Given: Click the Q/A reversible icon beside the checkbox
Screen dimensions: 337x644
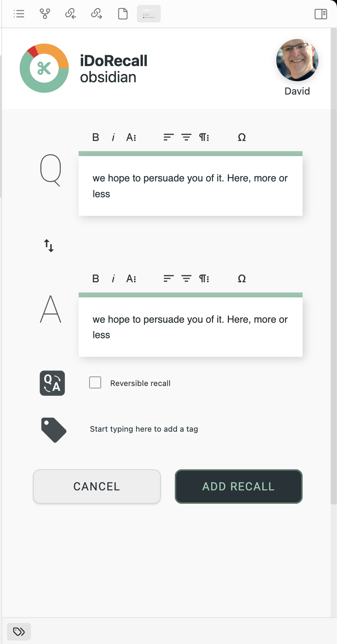Looking at the screenshot, I should (x=52, y=383).
